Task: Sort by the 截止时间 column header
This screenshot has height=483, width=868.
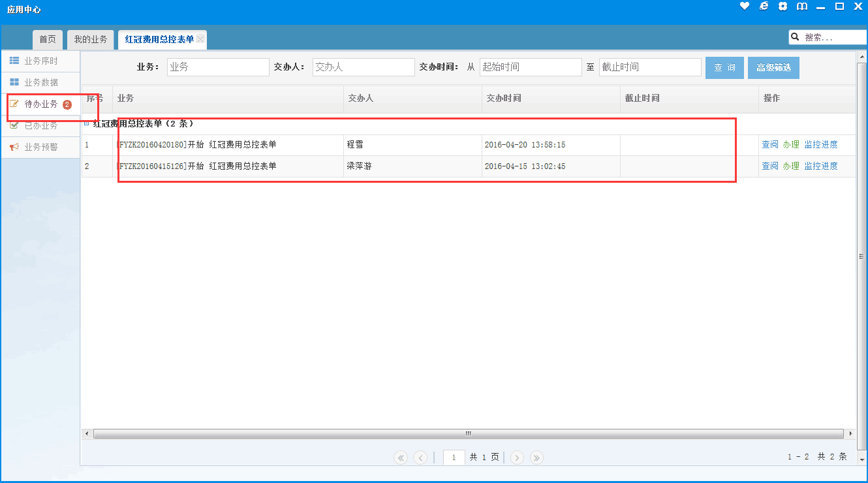Action: 689,99
